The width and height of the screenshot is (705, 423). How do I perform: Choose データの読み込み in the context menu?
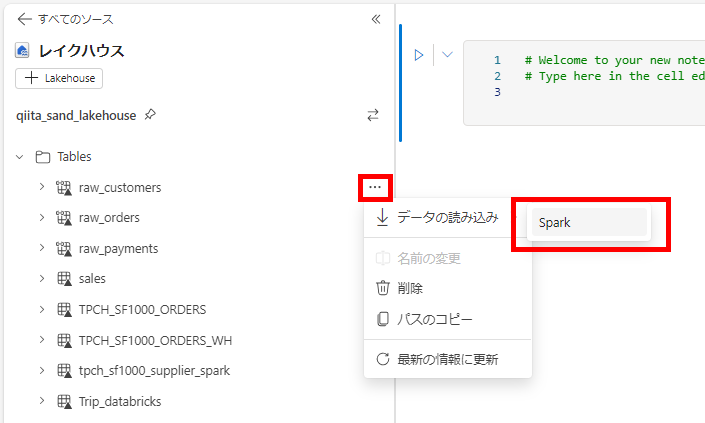447,218
